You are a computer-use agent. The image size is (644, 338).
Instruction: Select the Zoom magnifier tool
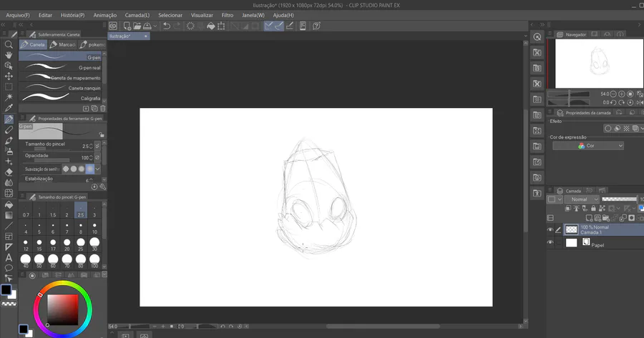(x=8, y=44)
